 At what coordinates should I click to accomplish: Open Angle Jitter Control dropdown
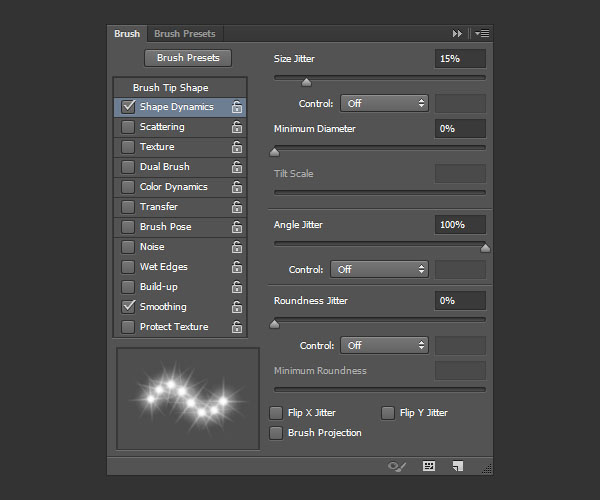click(380, 269)
